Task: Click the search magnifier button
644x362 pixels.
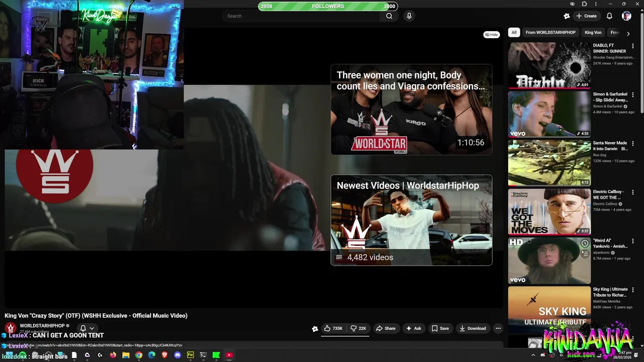Action: (x=389, y=16)
